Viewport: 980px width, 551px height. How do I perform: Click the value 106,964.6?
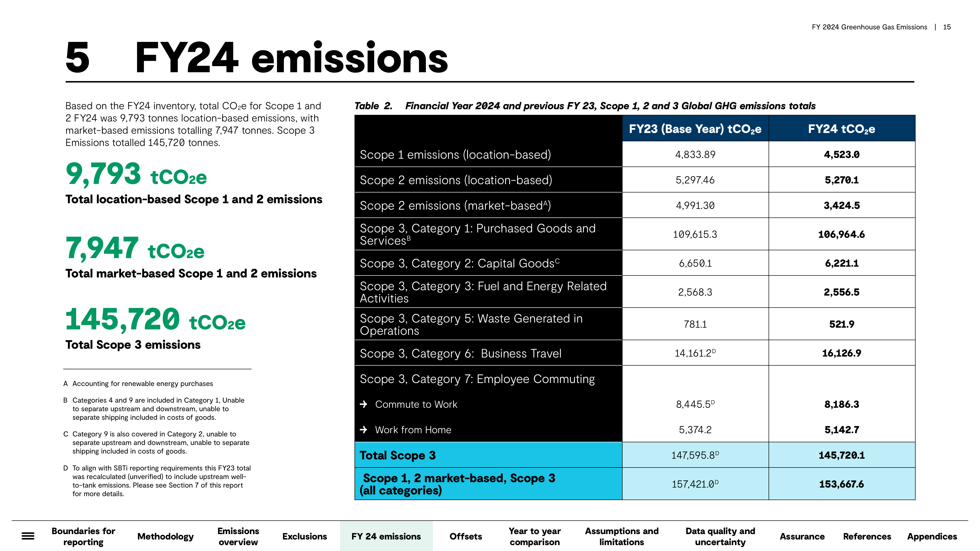pos(842,234)
